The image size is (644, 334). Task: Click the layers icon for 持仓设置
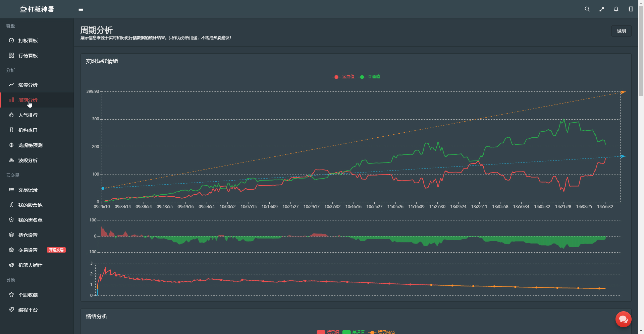pyautogui.click(x=11, y=235)
